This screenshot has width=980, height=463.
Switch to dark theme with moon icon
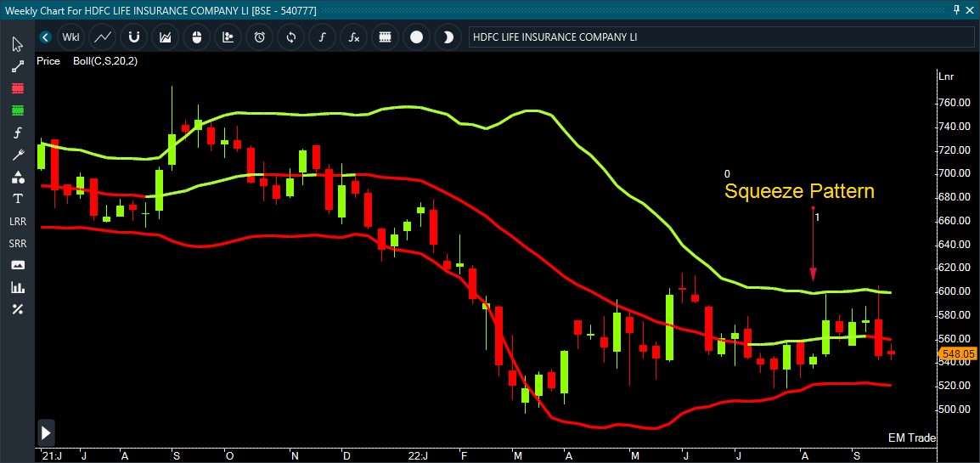tap(448, 37)
